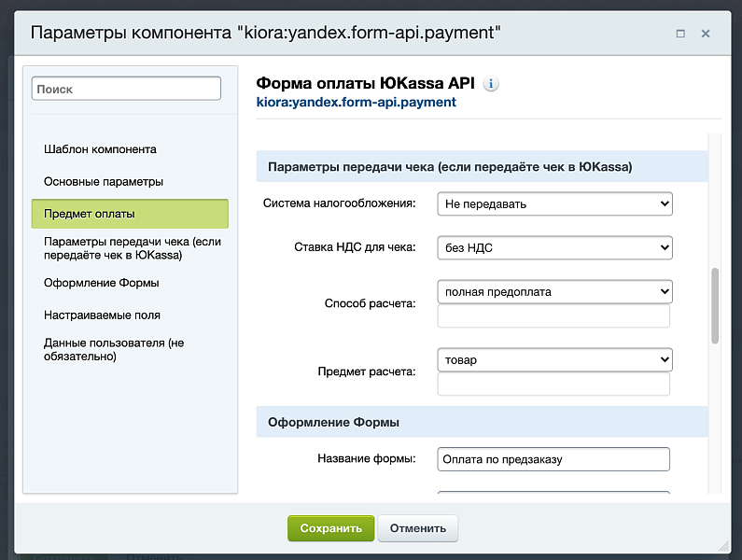Click the parameters list vertical scrollbar
The height and width of the screenshot is (560, 742).
tap(715, 306)
